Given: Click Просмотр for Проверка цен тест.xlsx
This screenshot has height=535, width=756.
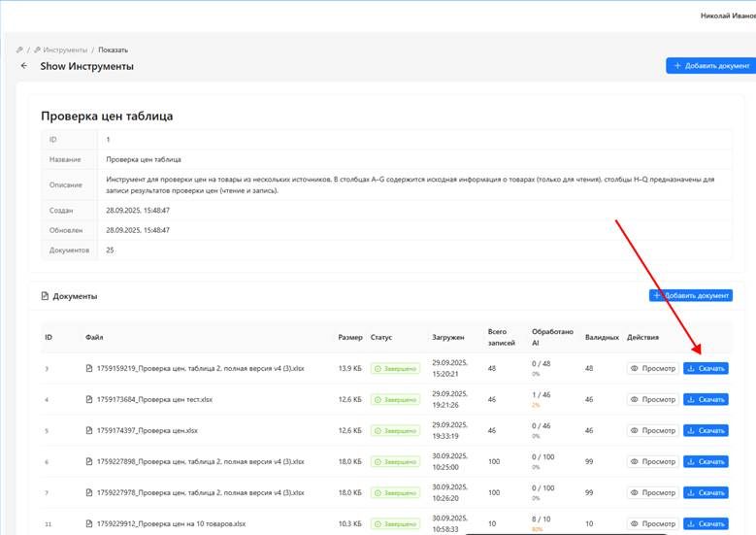Looking at the screenshot, I should pos(652,399).
